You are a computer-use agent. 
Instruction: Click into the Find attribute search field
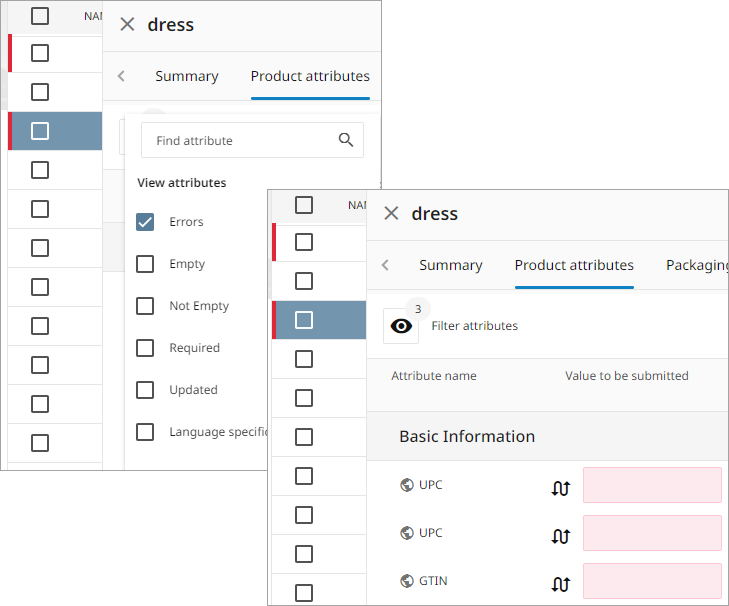click(x=252, y=140)
